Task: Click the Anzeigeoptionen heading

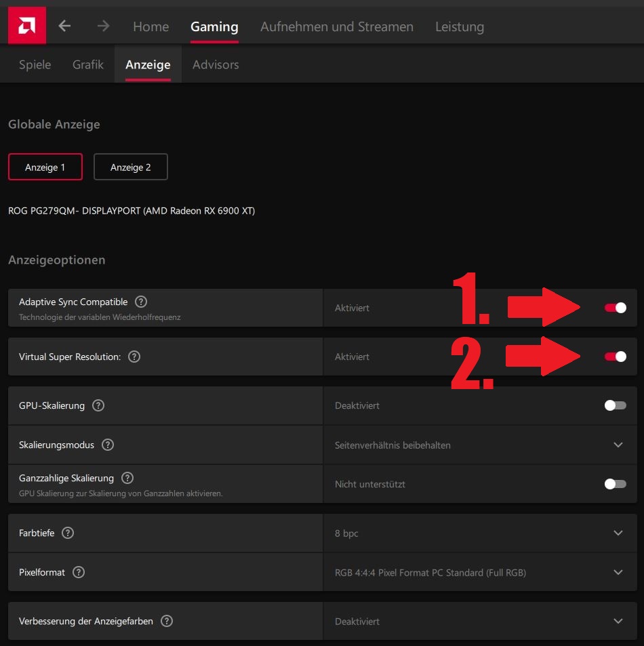Action: point(57,260)
